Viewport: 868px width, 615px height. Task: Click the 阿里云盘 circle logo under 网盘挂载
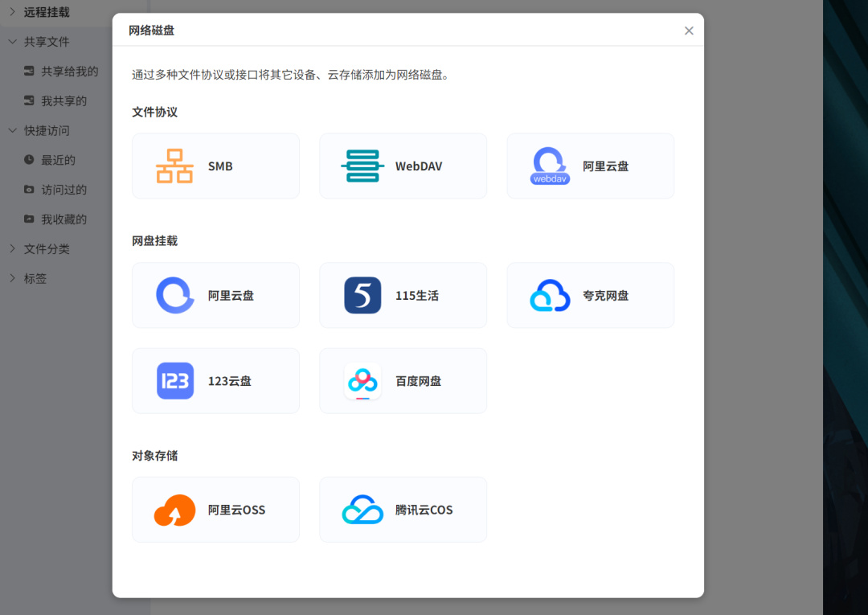click(175, 295)
